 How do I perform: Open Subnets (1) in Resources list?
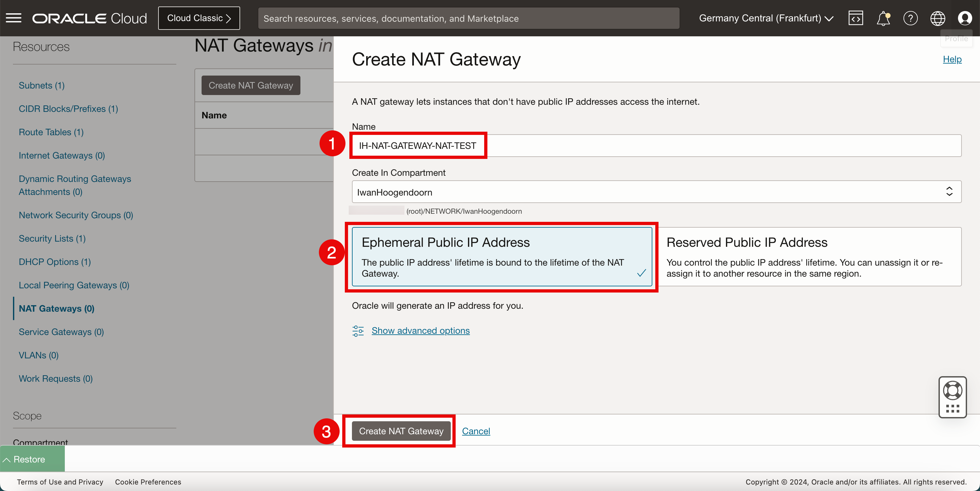click(41, 85)
